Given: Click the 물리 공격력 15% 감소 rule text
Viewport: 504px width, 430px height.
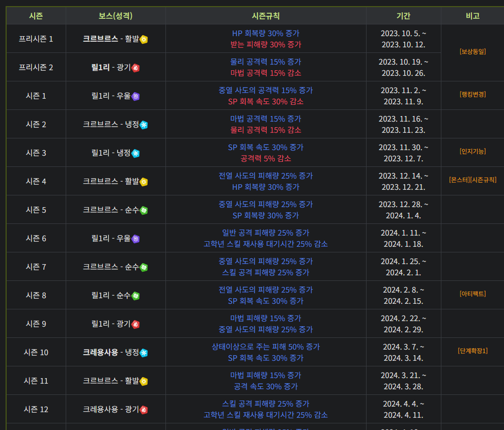Looking at the screenshot, I should click(266, 130).
